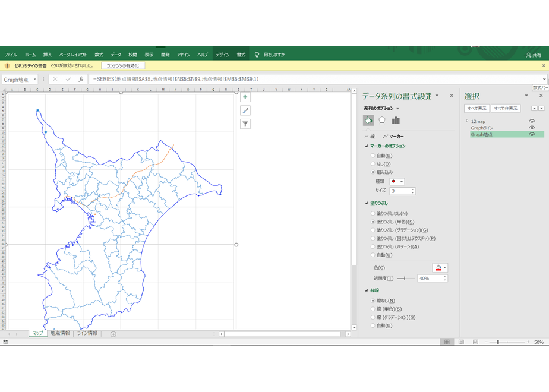Viewport: 549px width, 392px height.
Task: Click the macro record icon in status bar
Action: click(5, 342)
